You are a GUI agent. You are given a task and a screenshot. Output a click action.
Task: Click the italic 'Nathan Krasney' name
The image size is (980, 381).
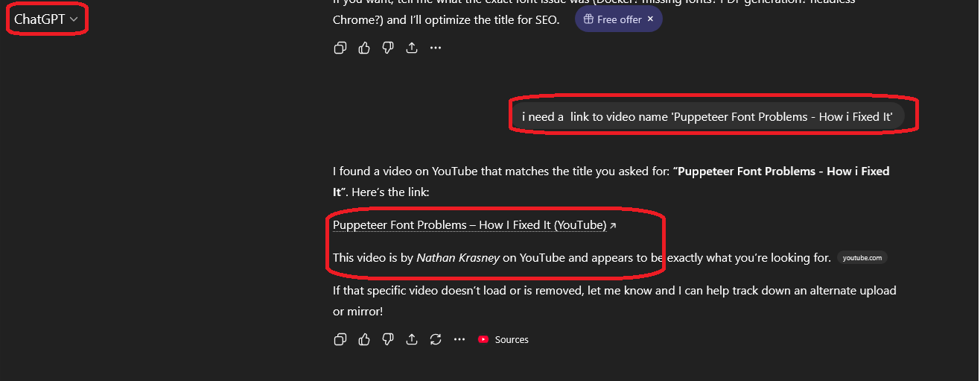pos(458,258)
